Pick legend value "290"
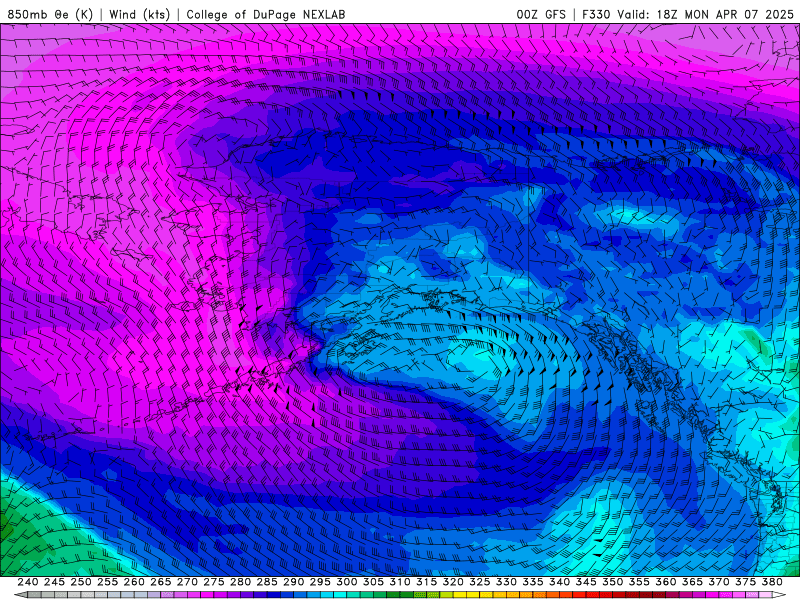 tap(293, 582)
